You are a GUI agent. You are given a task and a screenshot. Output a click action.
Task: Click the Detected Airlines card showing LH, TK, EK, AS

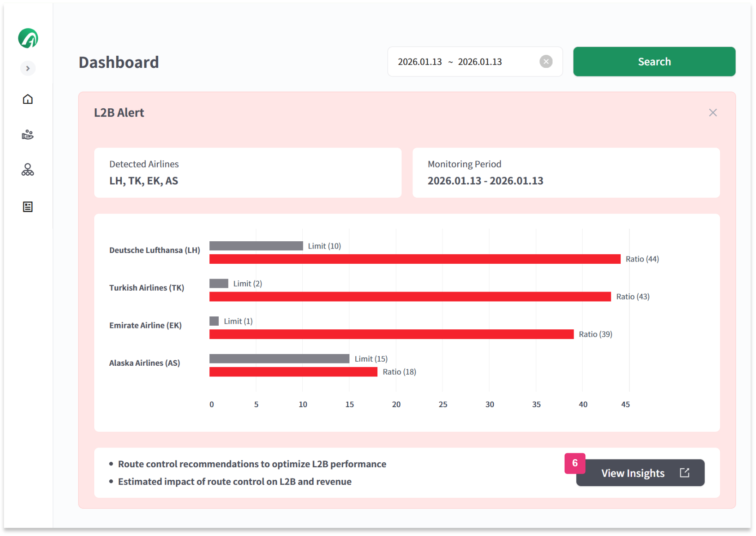click(248, 173)
